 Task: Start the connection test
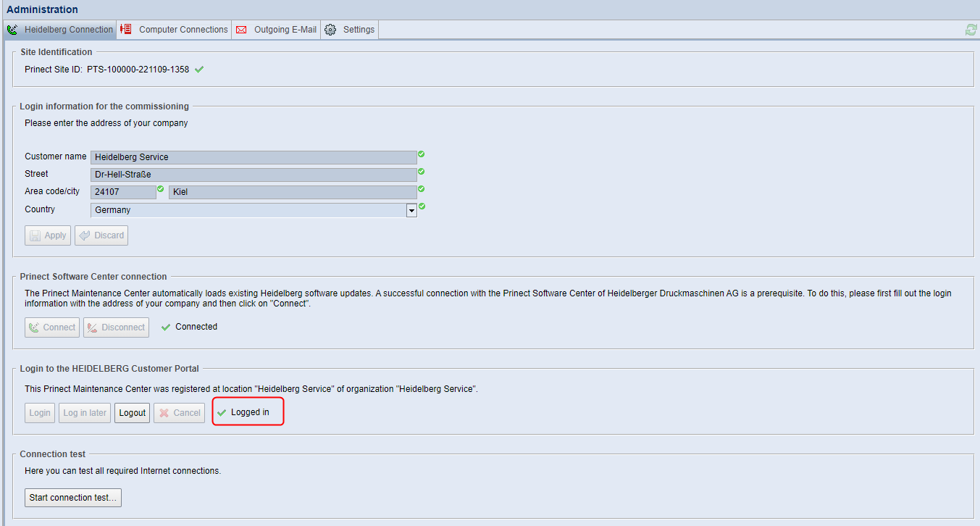72,497
